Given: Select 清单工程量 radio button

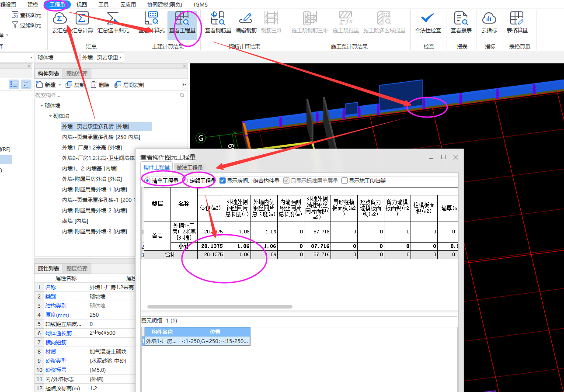Looking at the screenshot, I should coord(147,180).
